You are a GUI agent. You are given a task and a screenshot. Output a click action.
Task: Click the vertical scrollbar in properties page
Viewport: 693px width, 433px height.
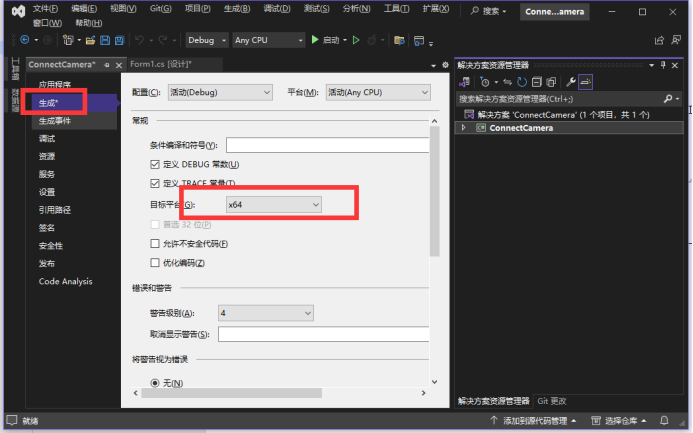click(x=434, y=191)
